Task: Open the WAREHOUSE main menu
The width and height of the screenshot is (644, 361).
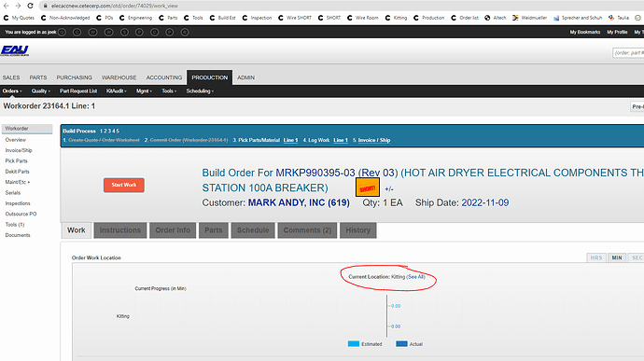Action: point(119,77)
